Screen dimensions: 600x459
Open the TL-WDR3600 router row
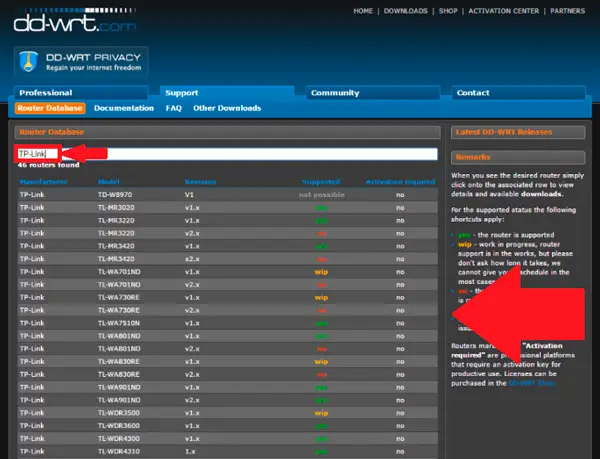[x=227, y=426]
